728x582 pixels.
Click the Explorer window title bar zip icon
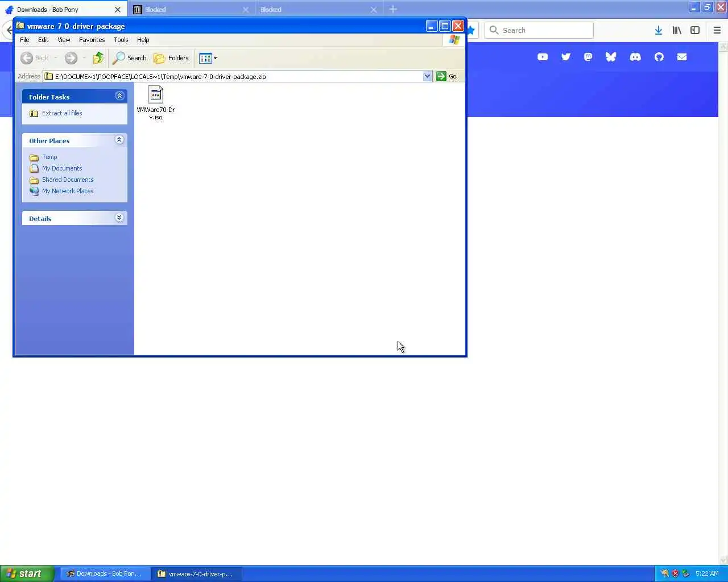(20, 26)
